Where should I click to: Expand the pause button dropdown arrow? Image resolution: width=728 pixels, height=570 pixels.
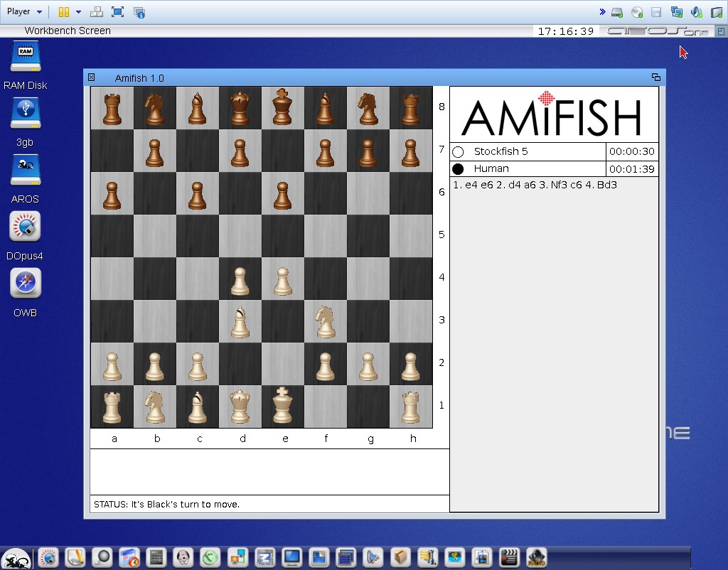[78, 12]
